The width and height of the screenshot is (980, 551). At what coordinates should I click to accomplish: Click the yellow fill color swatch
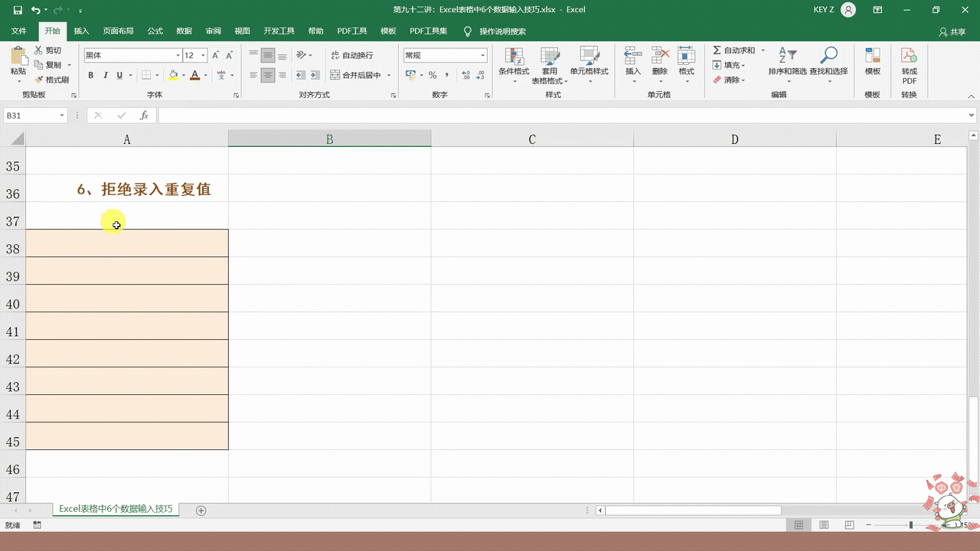(173, 75)
